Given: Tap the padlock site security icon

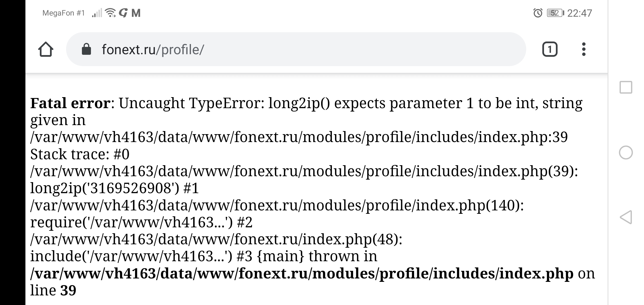Looking at the screenshot, I should [x=86, y=49].
